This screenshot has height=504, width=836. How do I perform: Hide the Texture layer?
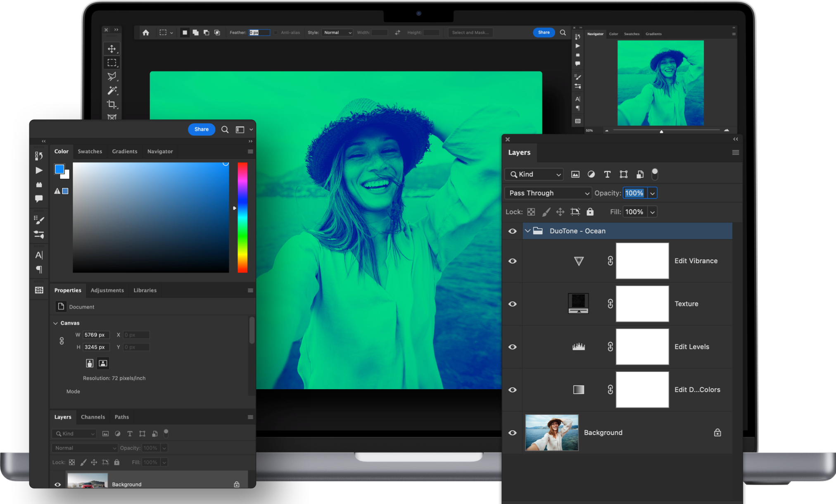coord(512,304)
